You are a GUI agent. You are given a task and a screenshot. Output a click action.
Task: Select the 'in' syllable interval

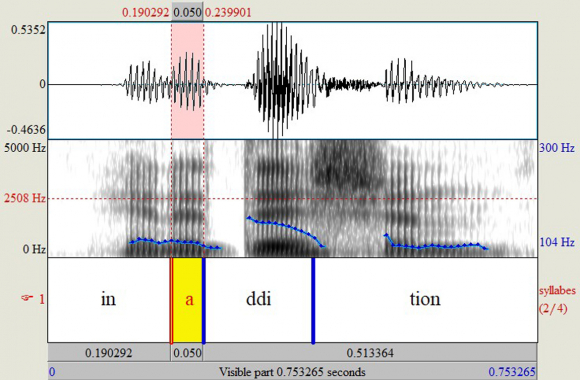pos(109,300)
